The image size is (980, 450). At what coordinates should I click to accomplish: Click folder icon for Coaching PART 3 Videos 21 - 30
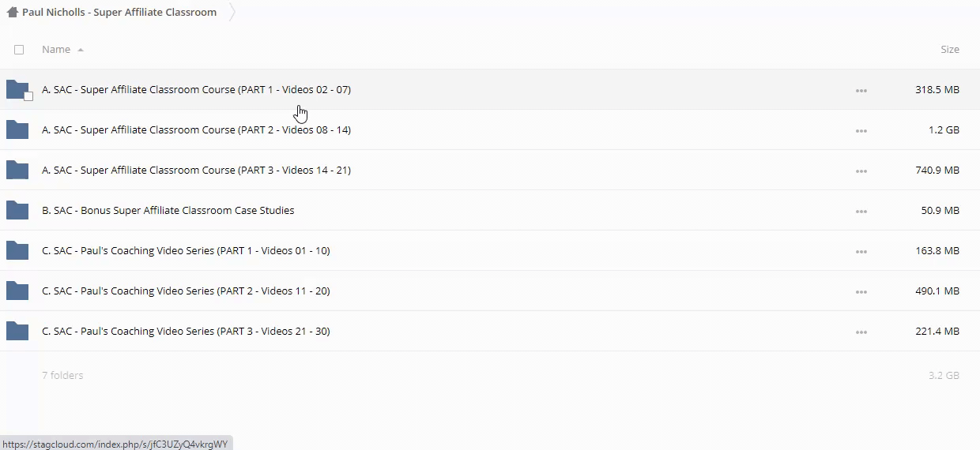[17, 331]
